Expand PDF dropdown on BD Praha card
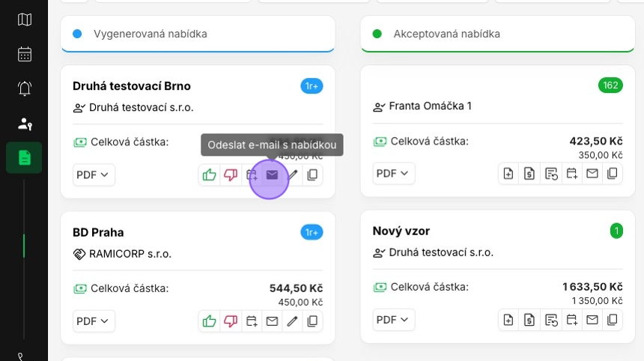Viewport: 644px width, 361px height. [x=93, y=321]
